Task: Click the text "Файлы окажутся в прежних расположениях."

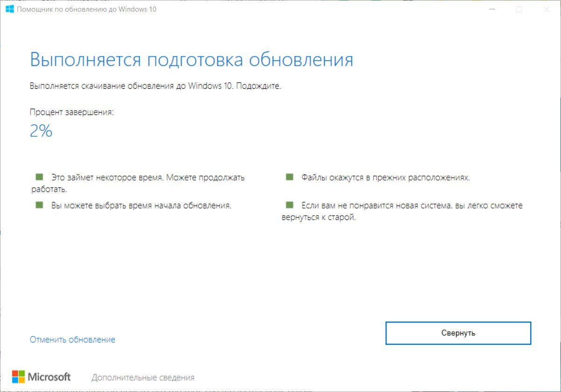Action: coord(386,178)
